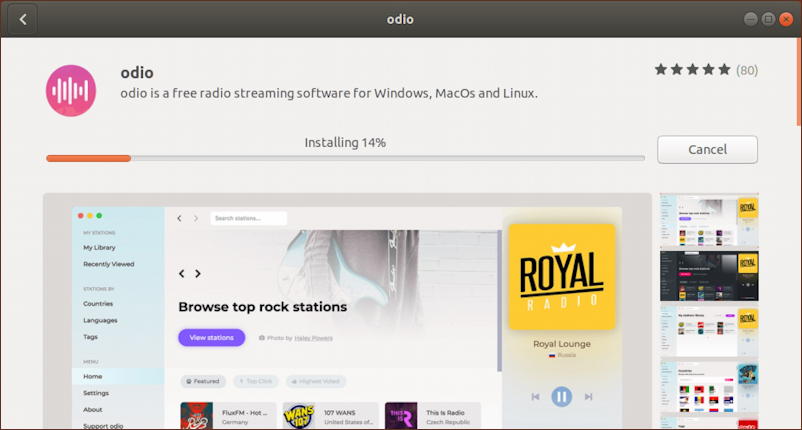Click the installation progress bar
The height and width of the screenshot is (430, 802).
(x=345, y=158)
